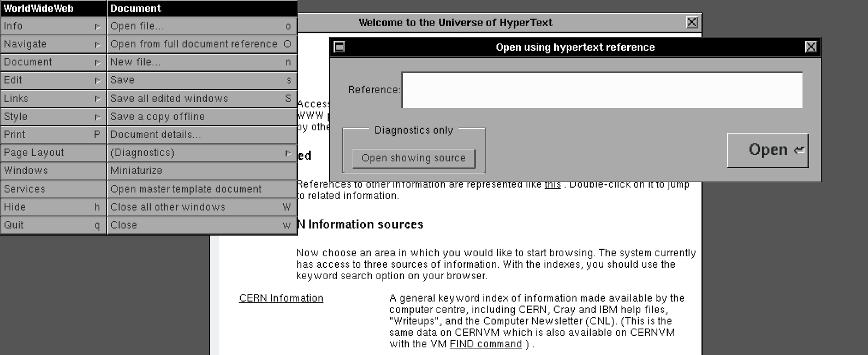Close the Open using hypertext reference panel
This screenshot has width=868, height=355.
(811, 47)
